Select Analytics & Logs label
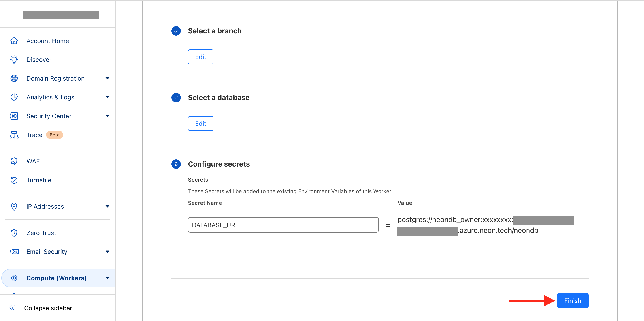 (50, 97)
